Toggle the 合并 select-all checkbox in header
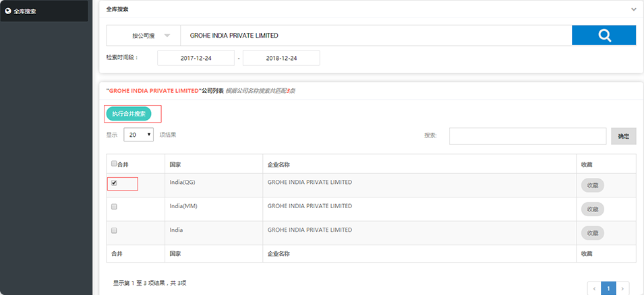Viewport: 644px width, 295px height. click(114, 164)
